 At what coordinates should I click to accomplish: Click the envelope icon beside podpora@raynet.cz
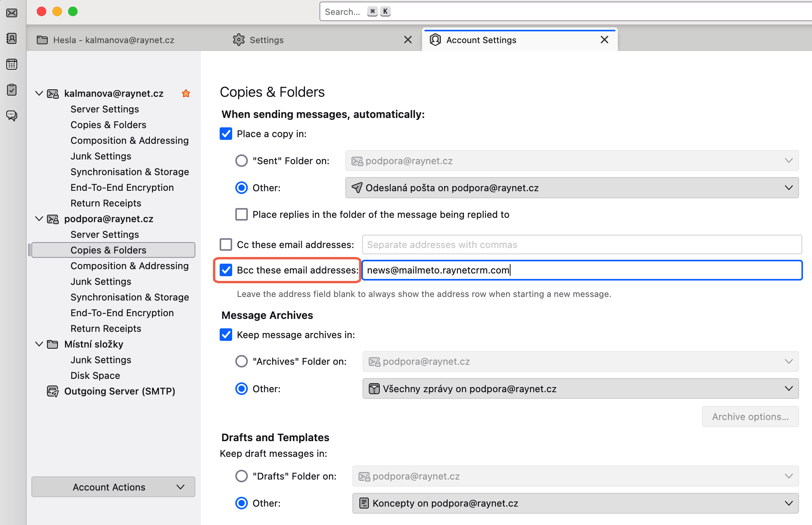[x=53, y=219]
